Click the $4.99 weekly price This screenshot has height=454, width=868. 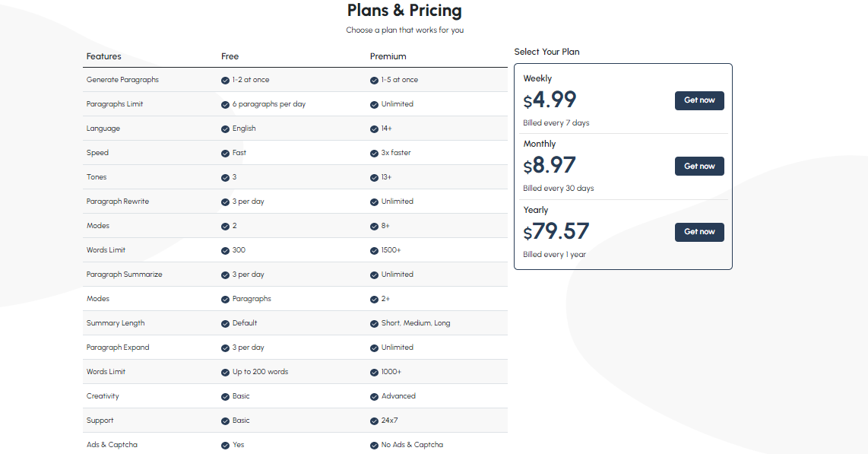coord(550,100)
